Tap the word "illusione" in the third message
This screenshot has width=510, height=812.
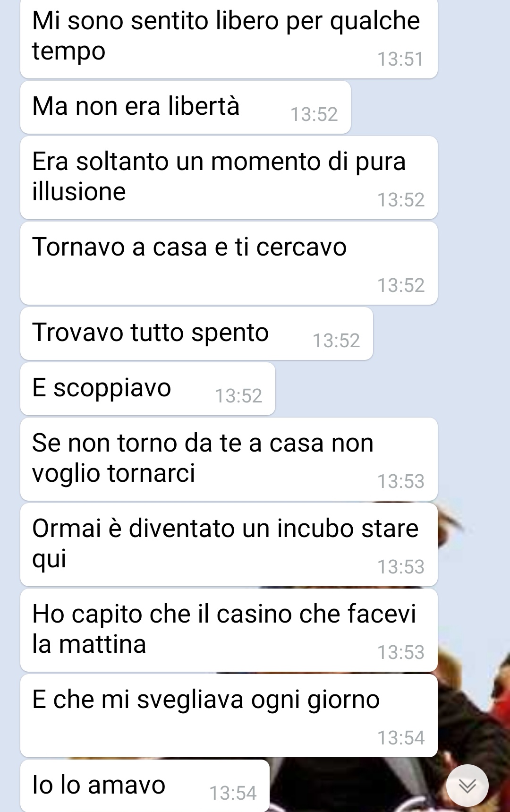(79, 192)
